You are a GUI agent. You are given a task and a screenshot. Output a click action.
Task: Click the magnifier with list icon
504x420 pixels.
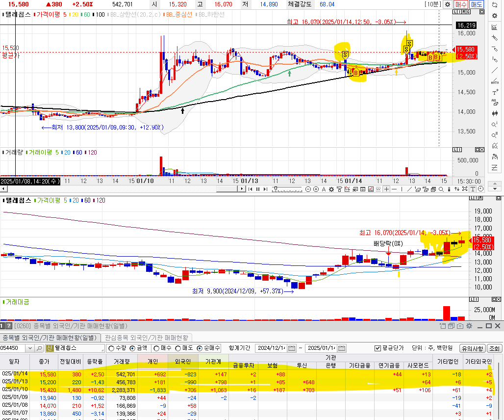point(495,135)
